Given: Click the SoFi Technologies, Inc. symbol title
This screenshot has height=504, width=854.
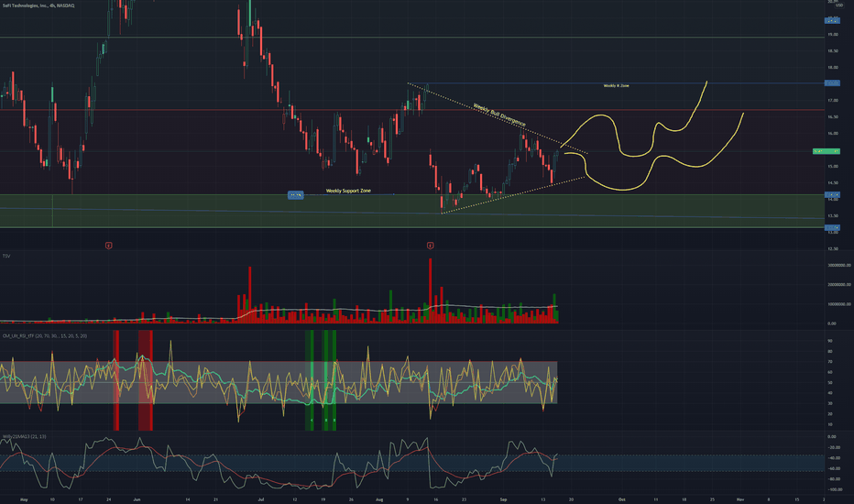Looking at the screenshot, I should pos(38,5).
